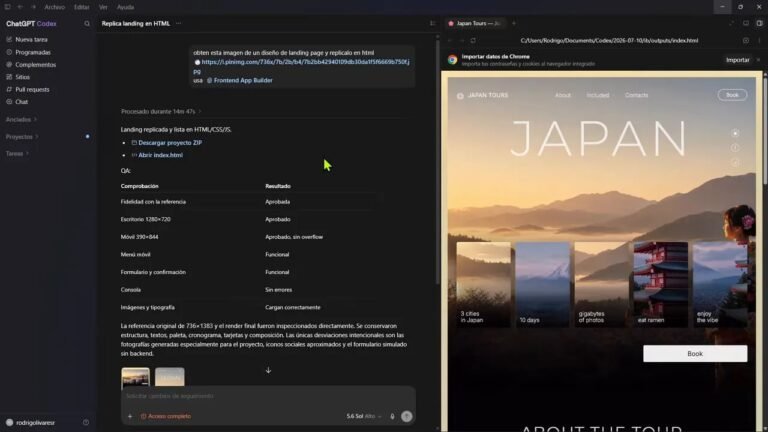The image size is (768, 432).
Task: Open the second screenshot thumbnail in chat
Action: 169,378
